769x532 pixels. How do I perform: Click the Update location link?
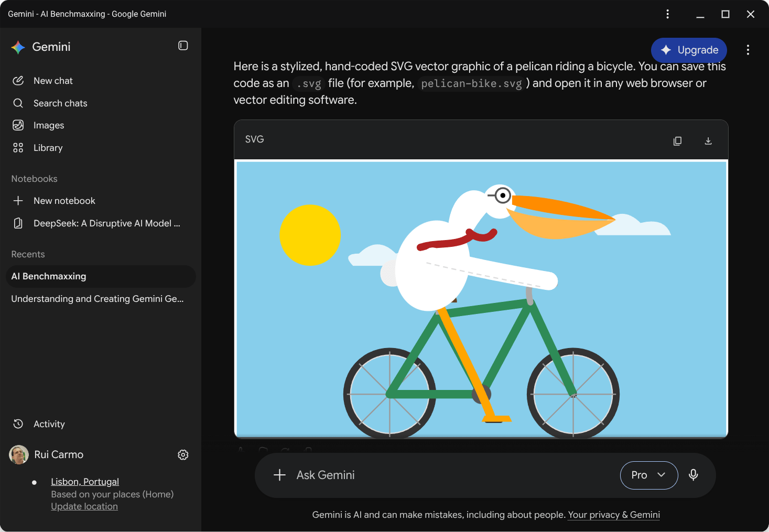click(84, 506)
